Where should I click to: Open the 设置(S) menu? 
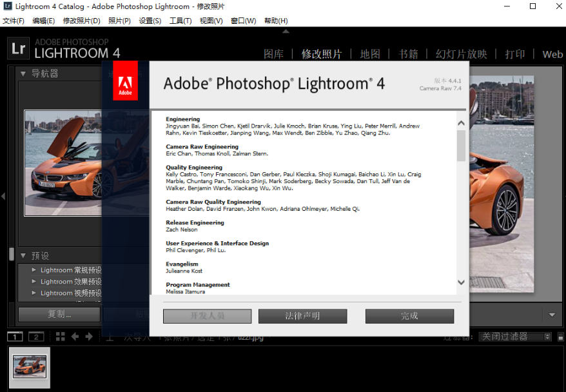point(150,21)
